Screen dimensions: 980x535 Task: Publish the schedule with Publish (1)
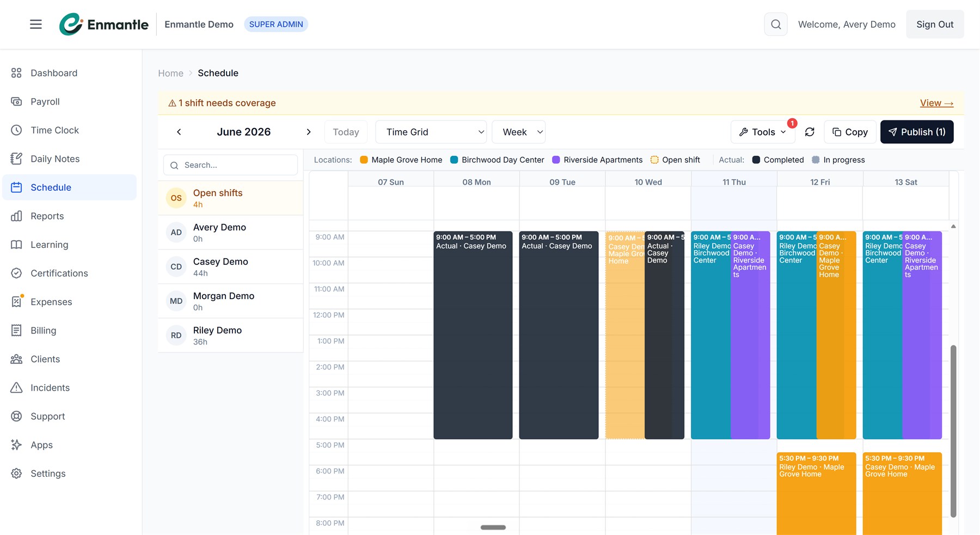click(917, 132)
